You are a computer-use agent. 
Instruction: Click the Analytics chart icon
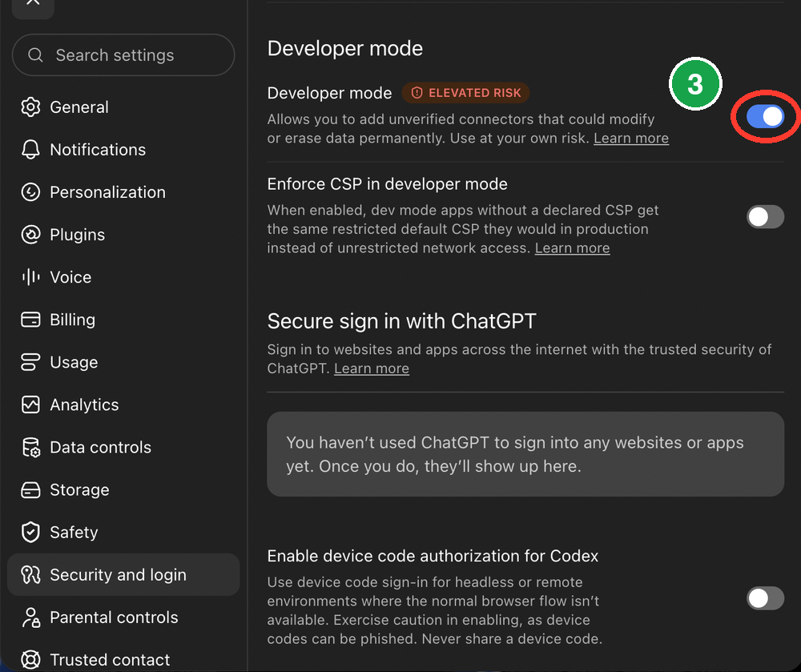(30, 404)
